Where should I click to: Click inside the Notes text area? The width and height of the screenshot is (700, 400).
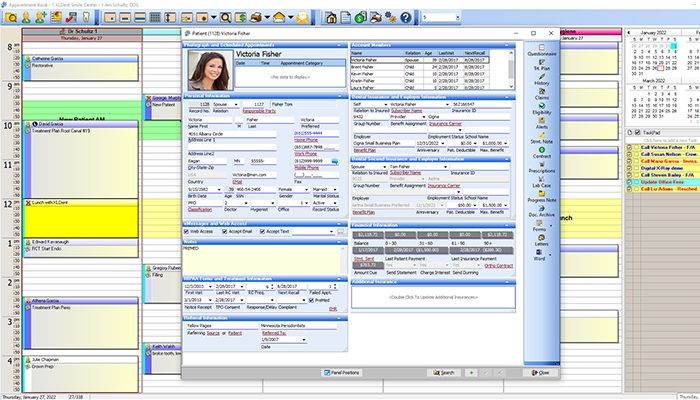pos(260,258)
